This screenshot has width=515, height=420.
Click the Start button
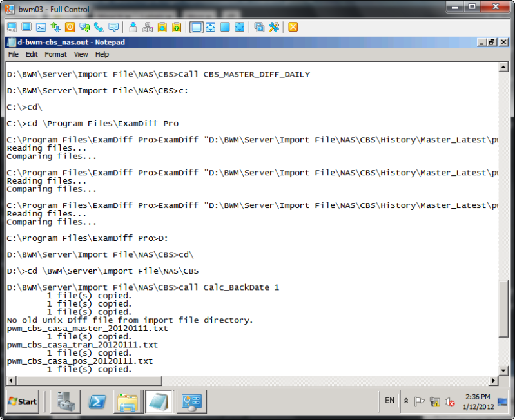click(x=23, y=401)
